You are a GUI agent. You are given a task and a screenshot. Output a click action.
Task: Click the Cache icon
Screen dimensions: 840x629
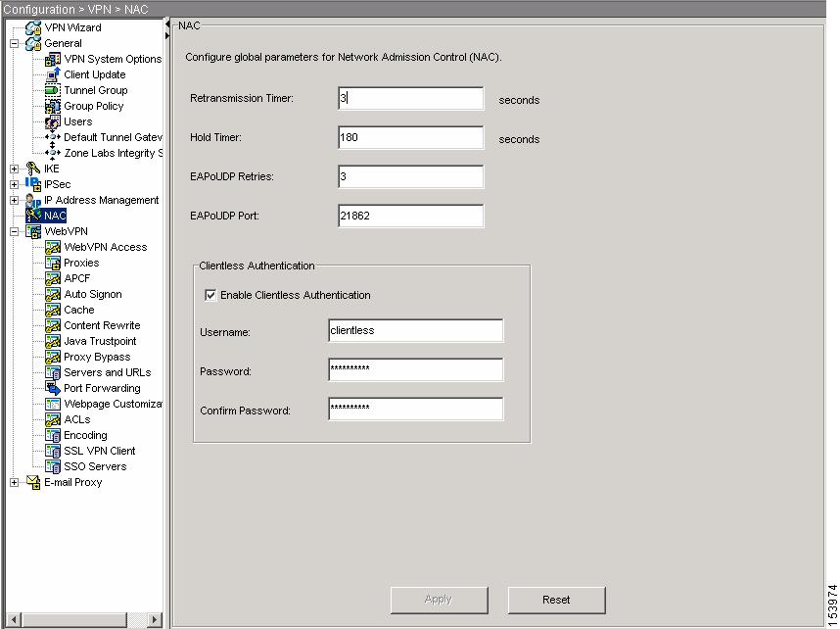53,310
